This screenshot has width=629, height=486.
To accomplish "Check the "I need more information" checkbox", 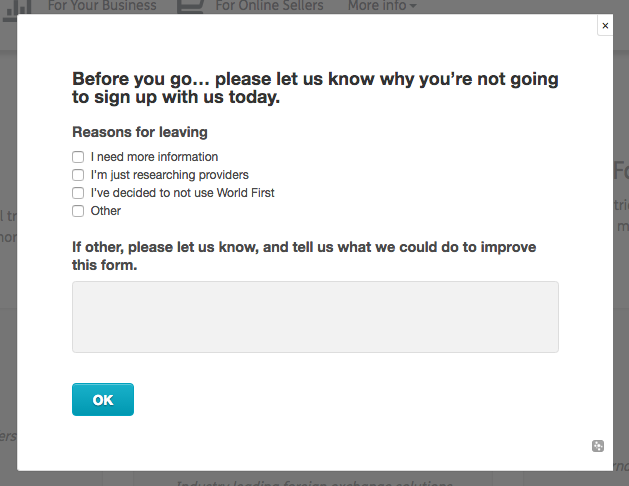I will [78, 157].
